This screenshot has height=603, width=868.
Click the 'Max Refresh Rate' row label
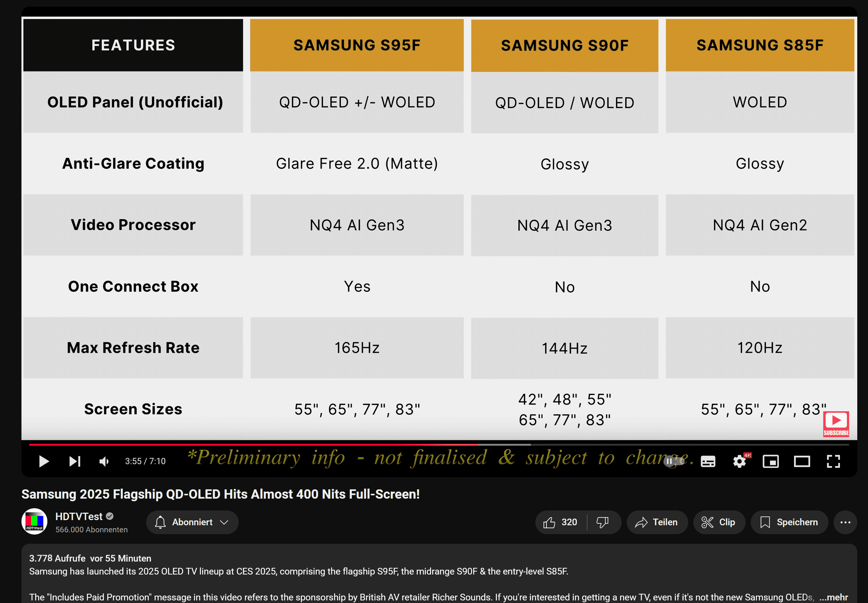(x=133, y=348)
